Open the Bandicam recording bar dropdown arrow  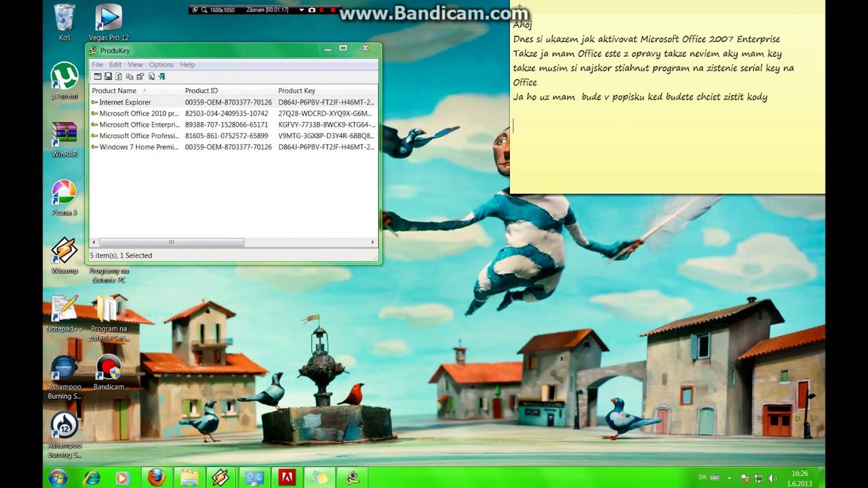click(302, 10)
